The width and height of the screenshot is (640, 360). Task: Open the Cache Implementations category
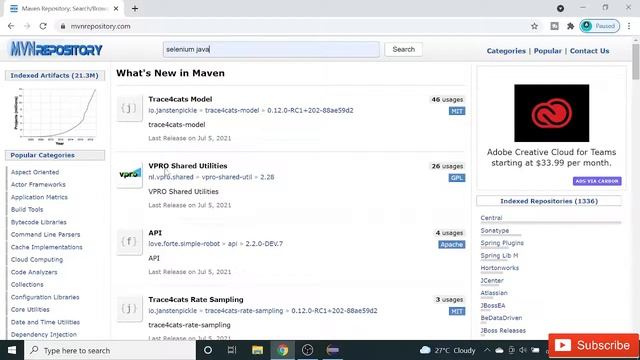point(47,247)
